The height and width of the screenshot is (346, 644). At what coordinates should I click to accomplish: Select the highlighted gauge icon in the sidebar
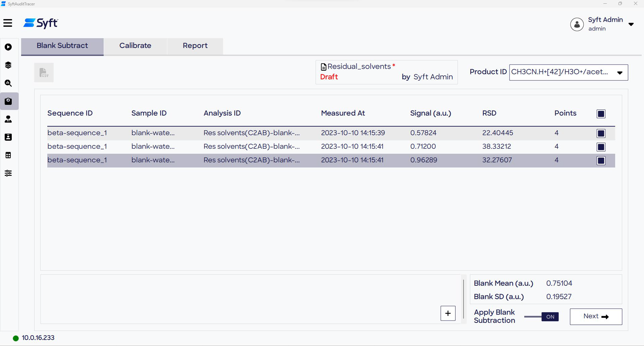click(x=8, y=101)
